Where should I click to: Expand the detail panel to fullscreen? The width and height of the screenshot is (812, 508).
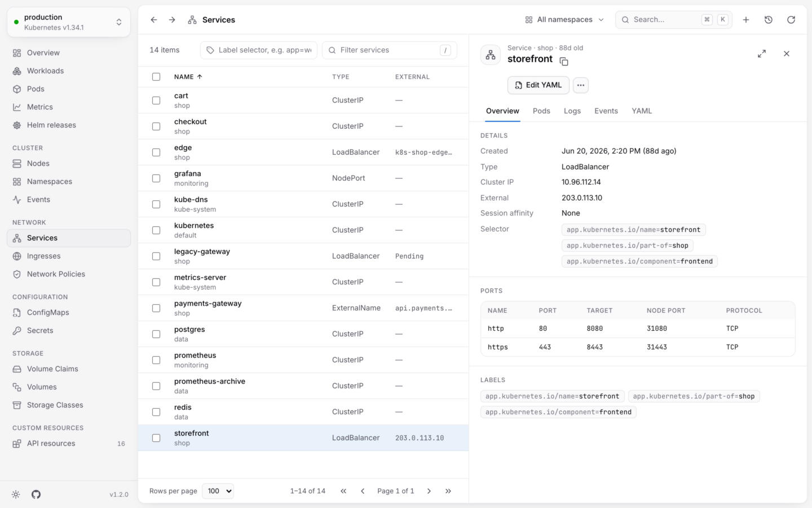coord(762,54)
